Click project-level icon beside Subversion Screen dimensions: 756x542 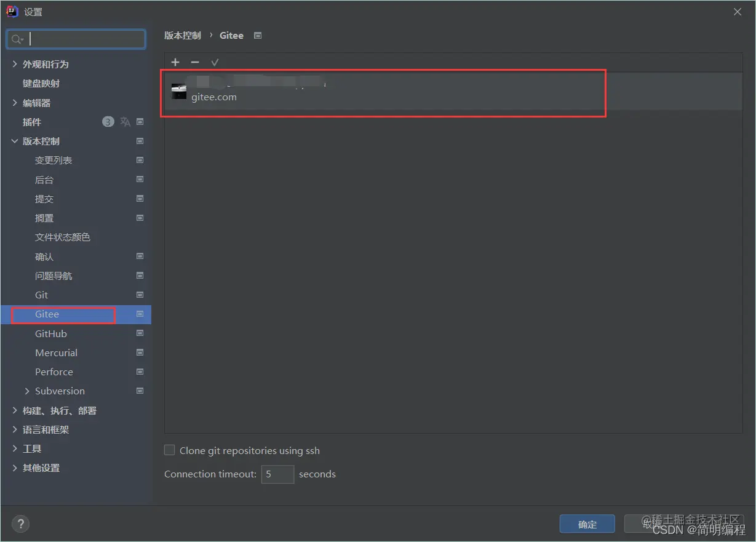point(140,391)
